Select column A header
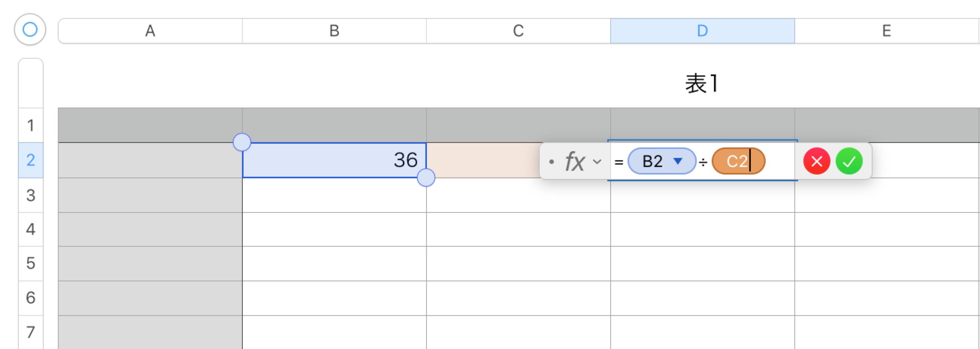This screenshot has width=980, height=349. coord(150,31)
